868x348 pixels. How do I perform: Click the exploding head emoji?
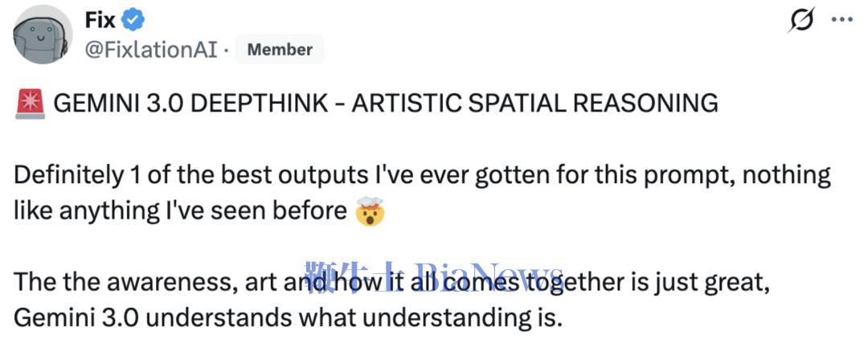pos(370,211)
